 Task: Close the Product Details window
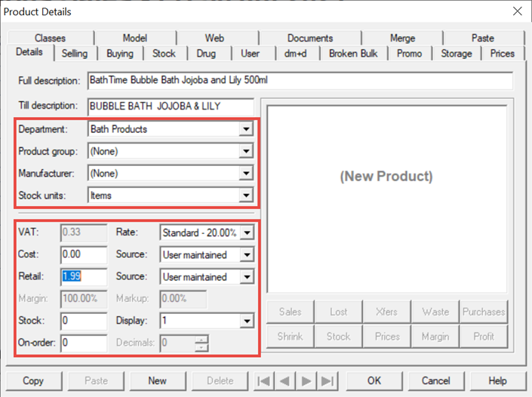coord(517,11)
